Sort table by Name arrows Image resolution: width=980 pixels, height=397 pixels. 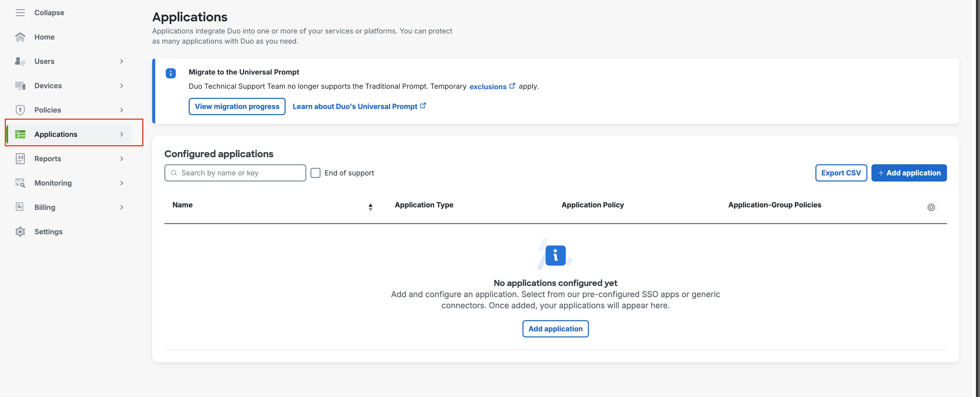tap(370, 207)
